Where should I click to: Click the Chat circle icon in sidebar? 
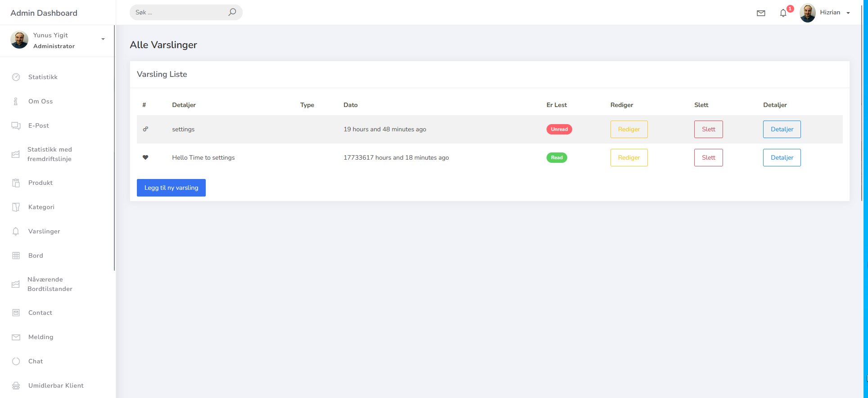[x=16, y=361]
